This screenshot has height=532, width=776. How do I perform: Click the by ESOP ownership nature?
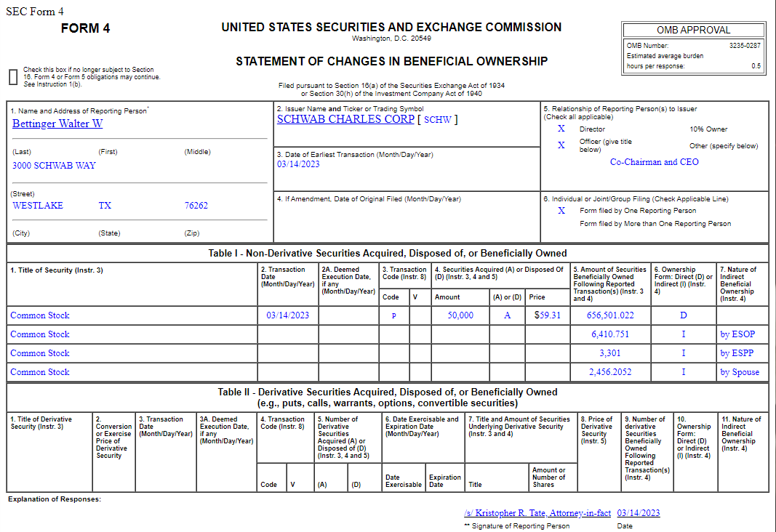(737, 334)
